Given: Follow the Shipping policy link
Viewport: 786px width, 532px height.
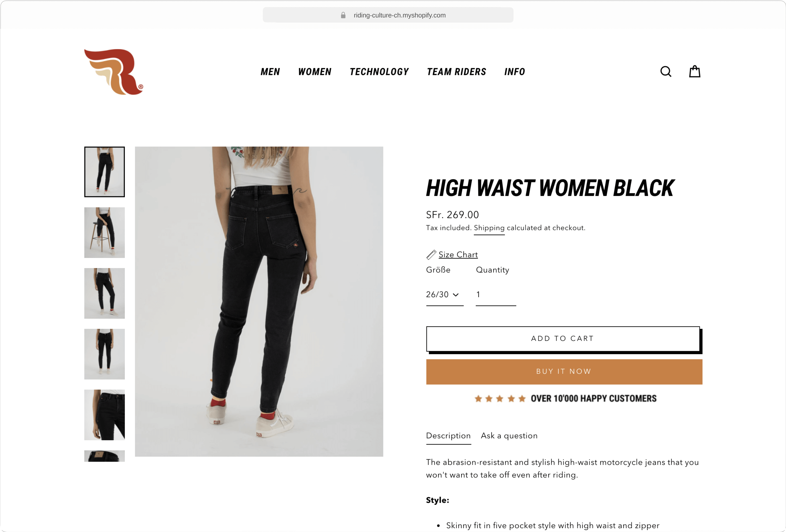Looking at the screenshot, I should point(489,228).
